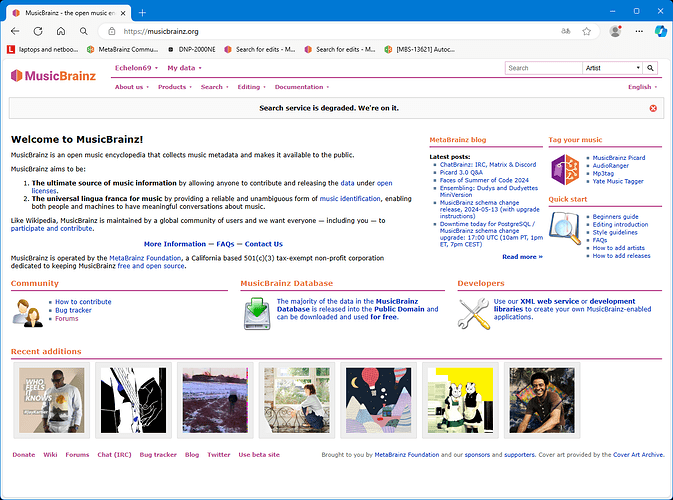673x500 pixels.
Task: Open the Cover Art Archive link
Action: (x=638, y=455)
